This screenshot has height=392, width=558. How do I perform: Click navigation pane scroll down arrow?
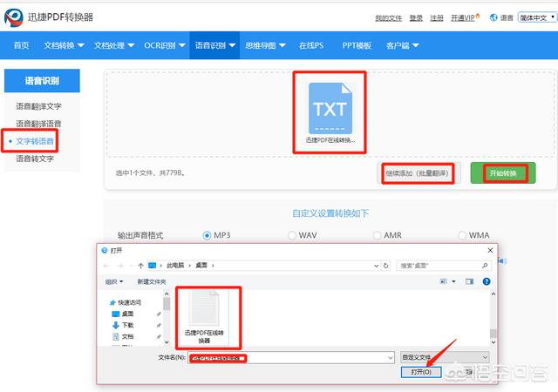tap(167, 342)
